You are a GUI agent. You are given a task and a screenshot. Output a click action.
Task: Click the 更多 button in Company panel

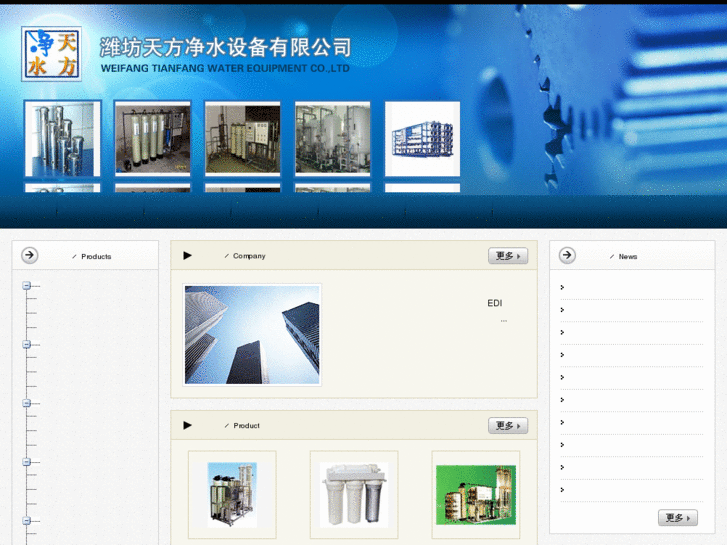point(508,256)
